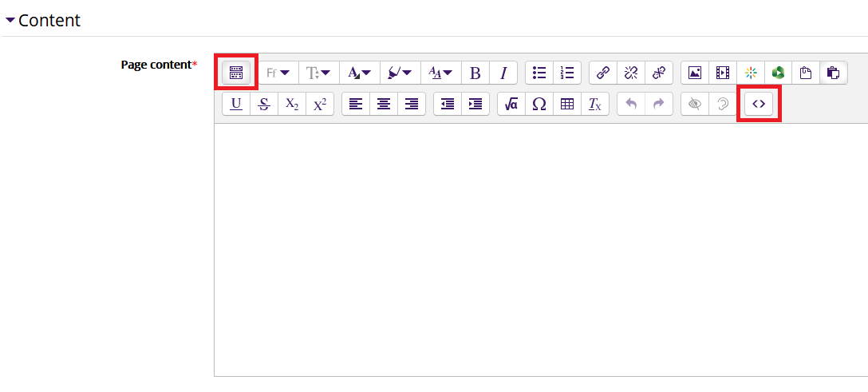Align text to the right
Image resolution: width=868 pixels, height=392 pixels.
coord(412,104)
